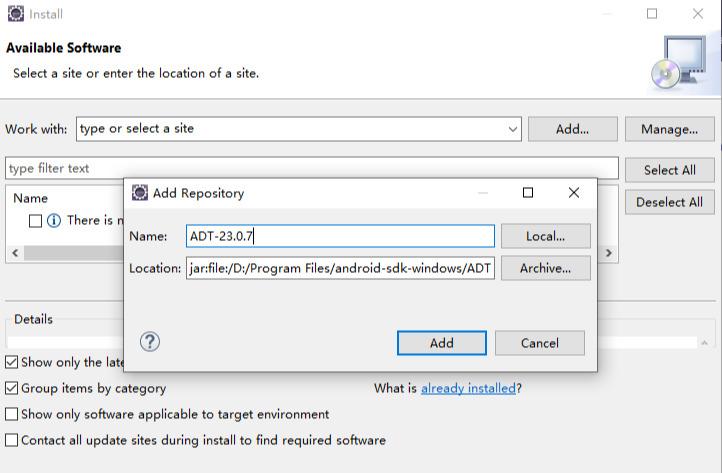
Task: Click the Add... button beside Work with
Action: point(572,129)
